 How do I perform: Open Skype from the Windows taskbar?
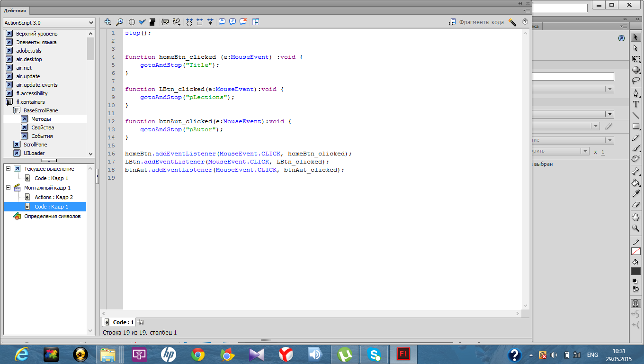374,354
